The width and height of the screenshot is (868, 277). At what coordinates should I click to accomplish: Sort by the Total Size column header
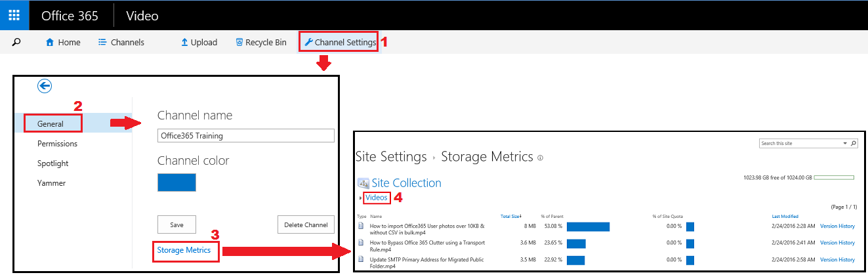pyautogui.click(x=511, y=216)
